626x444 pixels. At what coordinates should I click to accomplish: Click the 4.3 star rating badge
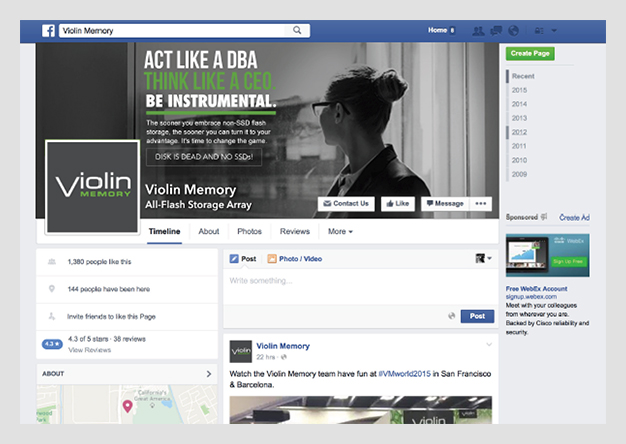[52, 344]
